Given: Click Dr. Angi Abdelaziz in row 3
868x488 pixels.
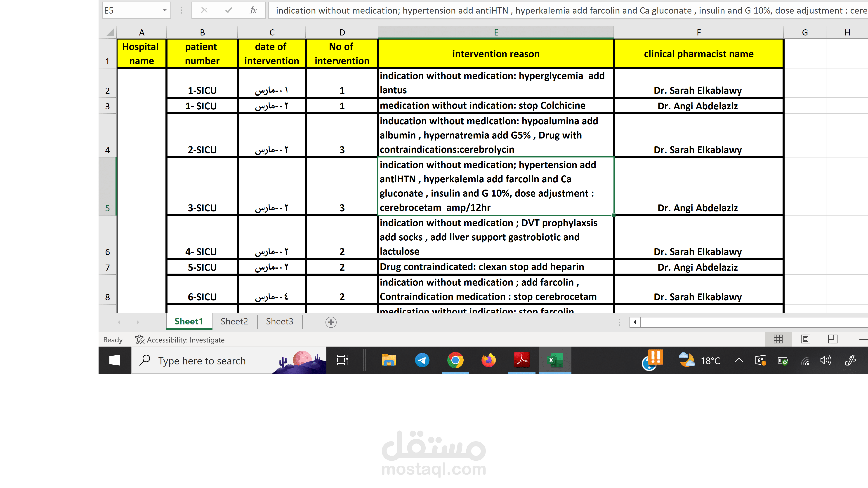Looking at the screenshot, I should click(x=699, y=106).
